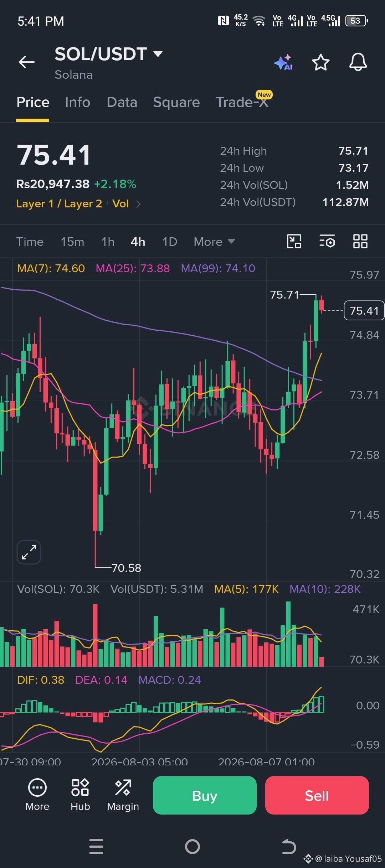The image size is (385, 868).
Task: Open chart indicator settings icon
Action: (327, 241)
